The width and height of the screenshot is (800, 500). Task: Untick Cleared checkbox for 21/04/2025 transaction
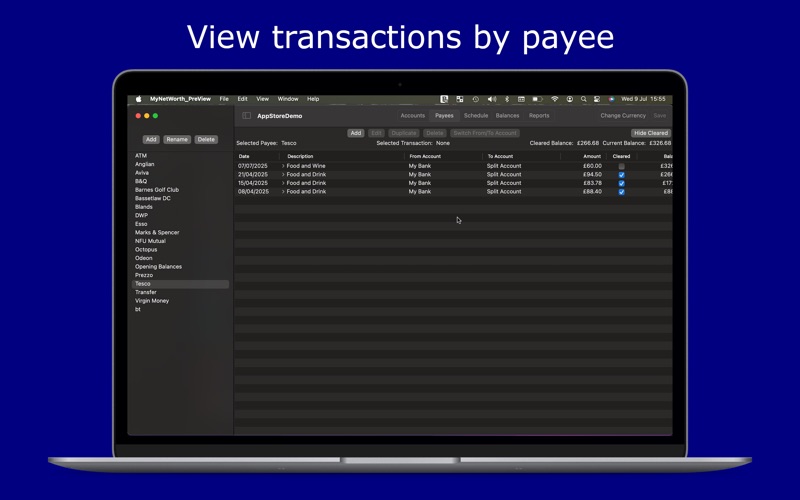click(x=621, y=175)
